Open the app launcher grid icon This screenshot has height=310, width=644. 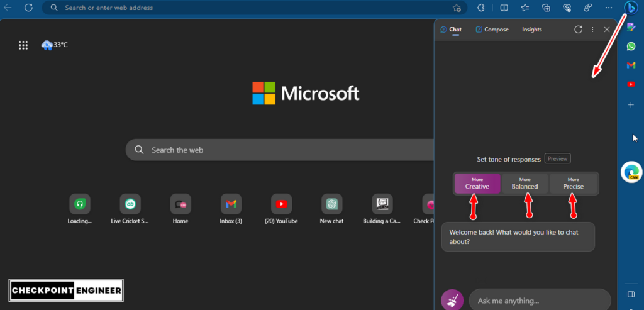tap(23, 45)
